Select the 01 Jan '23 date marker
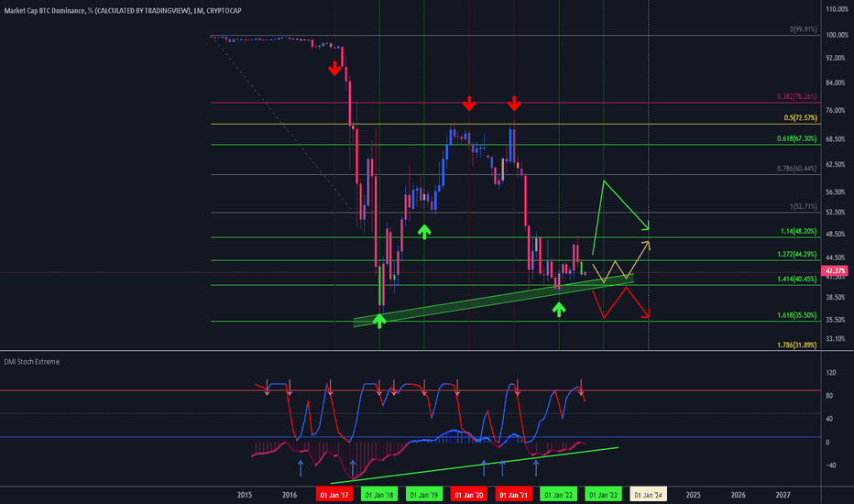Viewport: 854px width, 504px height. pyautogui.click(x=604, y=495)
